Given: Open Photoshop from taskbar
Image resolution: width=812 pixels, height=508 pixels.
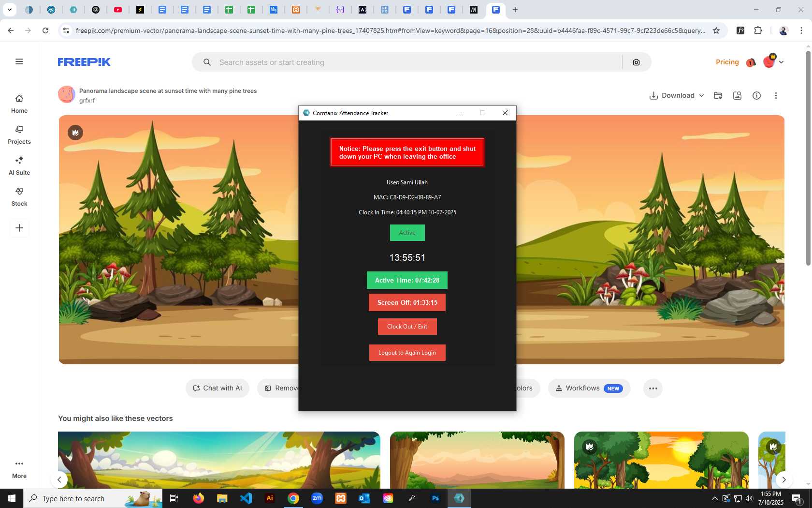Looking at the screenshot, I should pyautogui.click(x=435, y=498).
